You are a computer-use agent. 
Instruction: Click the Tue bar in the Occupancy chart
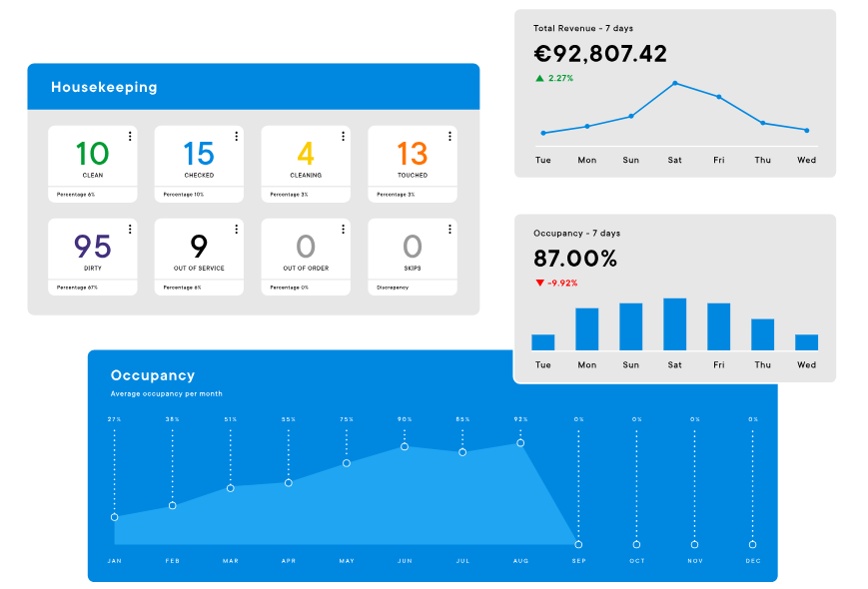(542, 340)
